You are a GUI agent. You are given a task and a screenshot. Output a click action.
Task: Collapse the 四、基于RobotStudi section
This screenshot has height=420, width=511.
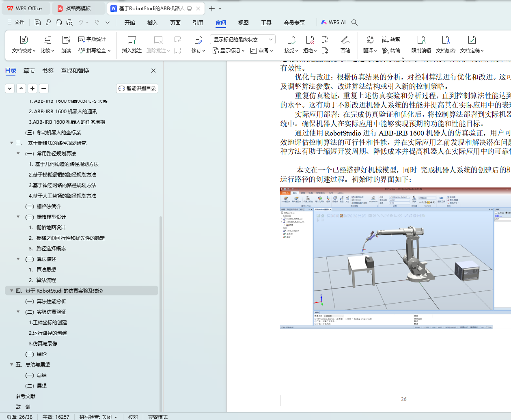pyautogui.click(x=12, y=291)
